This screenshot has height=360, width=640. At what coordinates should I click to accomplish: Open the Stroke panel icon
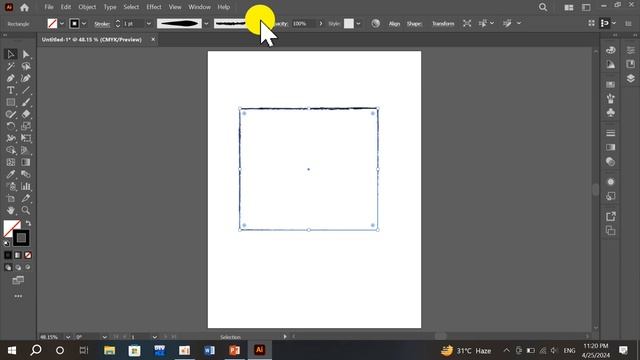tap(611, 133)
